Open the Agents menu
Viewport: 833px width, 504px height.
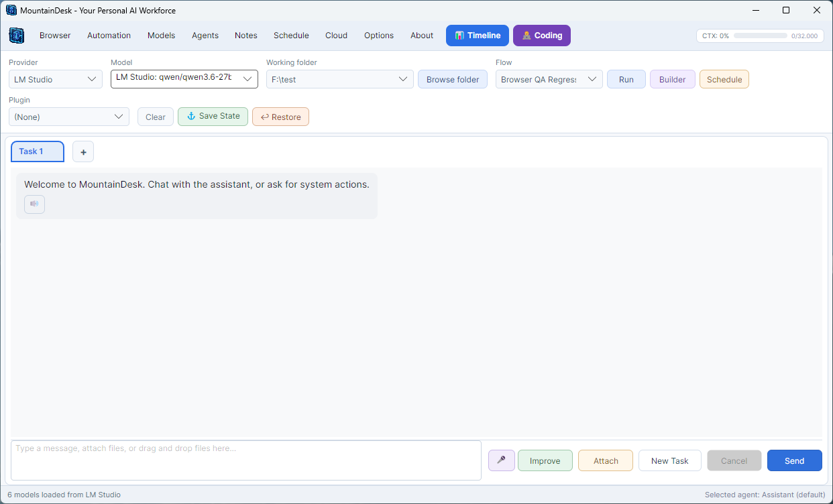click(x=205, y=36)
